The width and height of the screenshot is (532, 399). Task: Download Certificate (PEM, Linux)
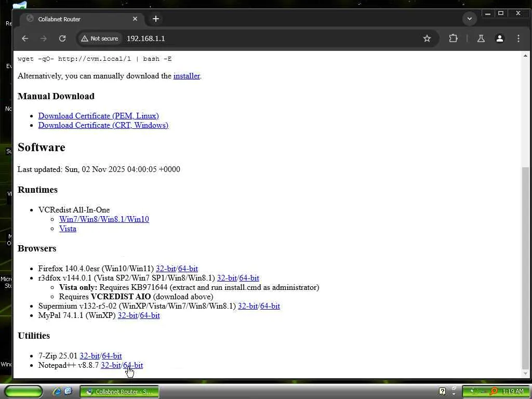[x=98, y=116]
